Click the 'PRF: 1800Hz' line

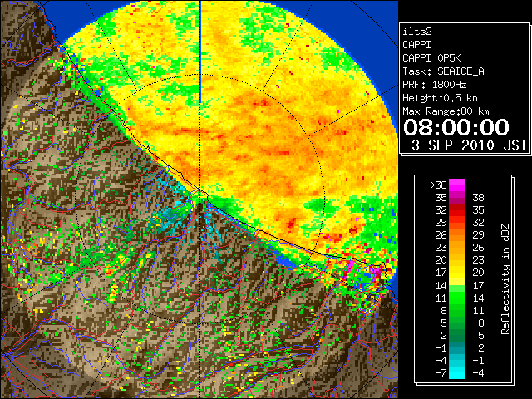434,85
